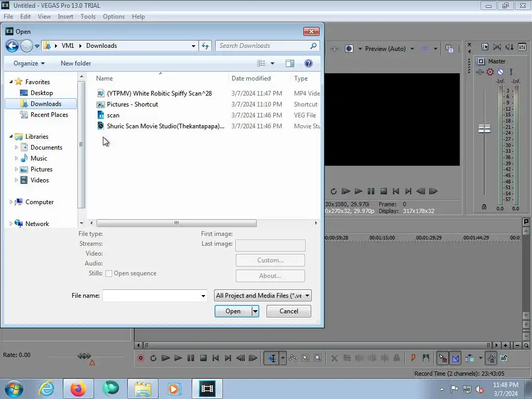Toggle Master bus mute icon

(500, 72)
